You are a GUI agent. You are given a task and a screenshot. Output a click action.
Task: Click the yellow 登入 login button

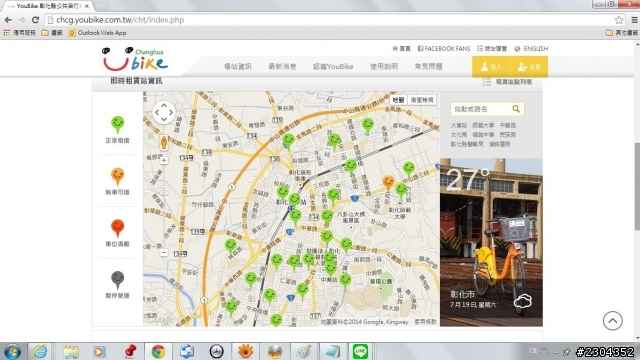pos(491,67)
